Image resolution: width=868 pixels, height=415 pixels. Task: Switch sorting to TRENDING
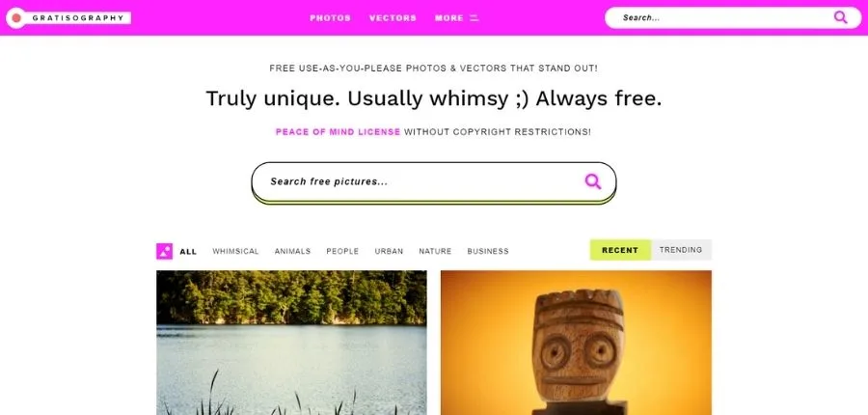pos(681,250)
